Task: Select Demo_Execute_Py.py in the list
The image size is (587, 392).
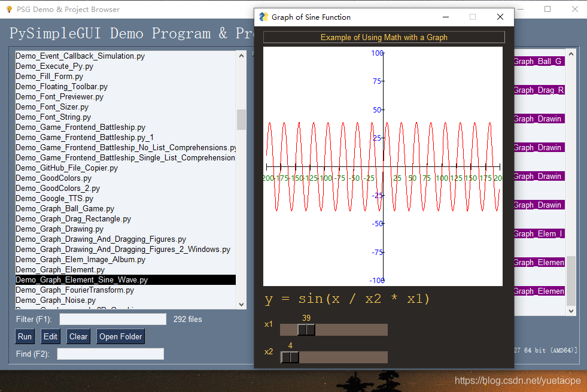Action: 126,66
